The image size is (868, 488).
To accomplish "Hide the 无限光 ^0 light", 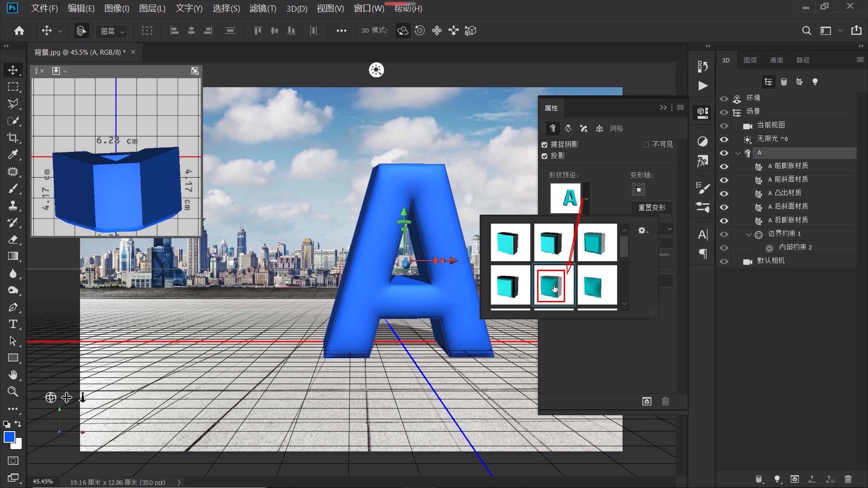I will pyautogui.click(x=724, y=139).
